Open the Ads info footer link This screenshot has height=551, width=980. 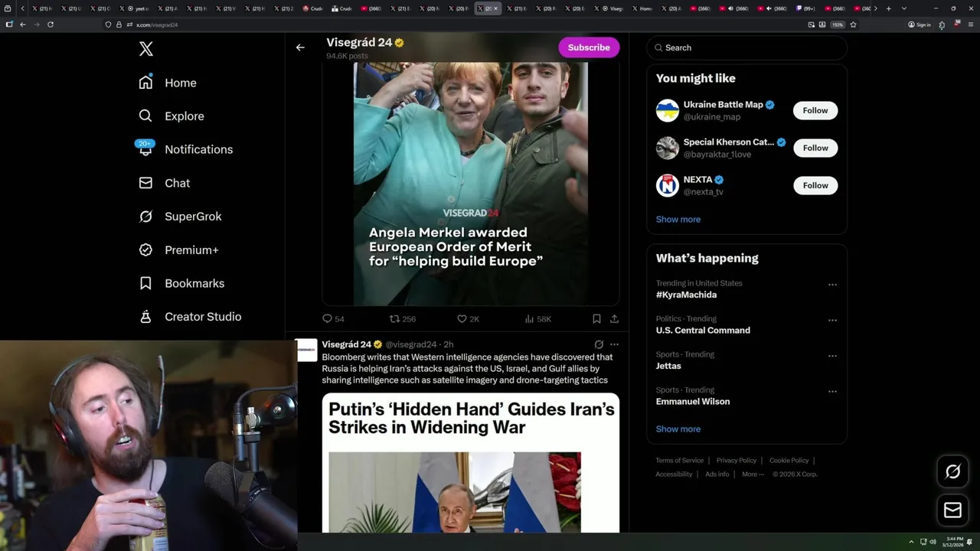click(x=717, y=474)
